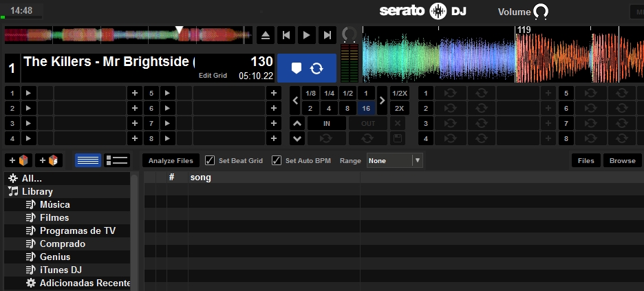Open the Browse panel
Viewport: 644px width, 291px height.
click(x=623, y=160)
